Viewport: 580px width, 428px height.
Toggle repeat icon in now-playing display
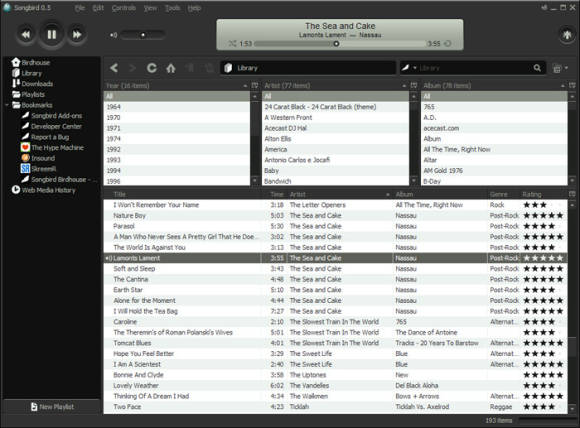(x=448, y=44)
